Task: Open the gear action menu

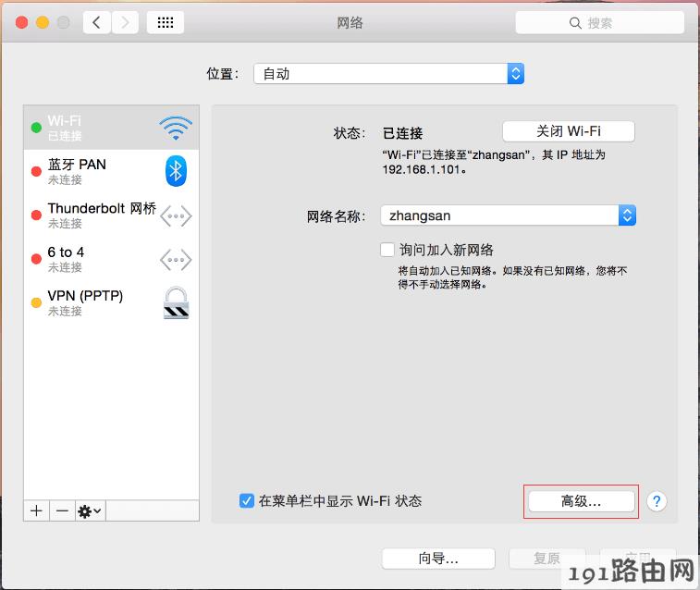Action: pos(91,510)
